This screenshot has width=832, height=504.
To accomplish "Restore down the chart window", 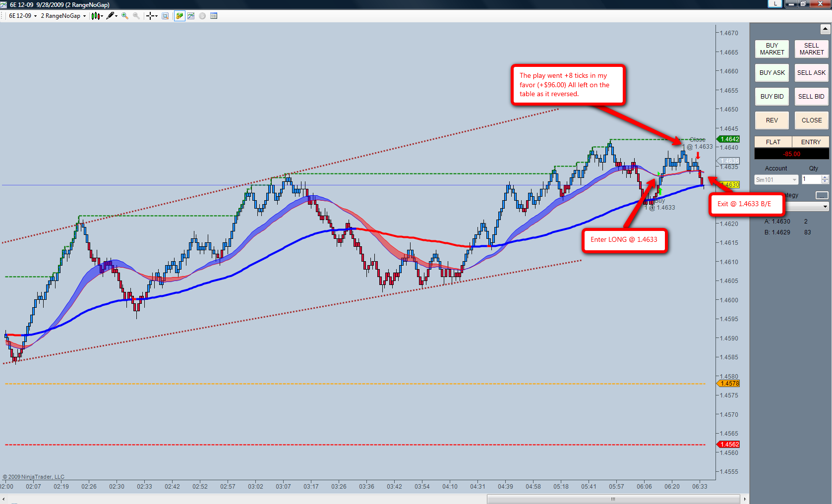I will (x=803, y=4).
